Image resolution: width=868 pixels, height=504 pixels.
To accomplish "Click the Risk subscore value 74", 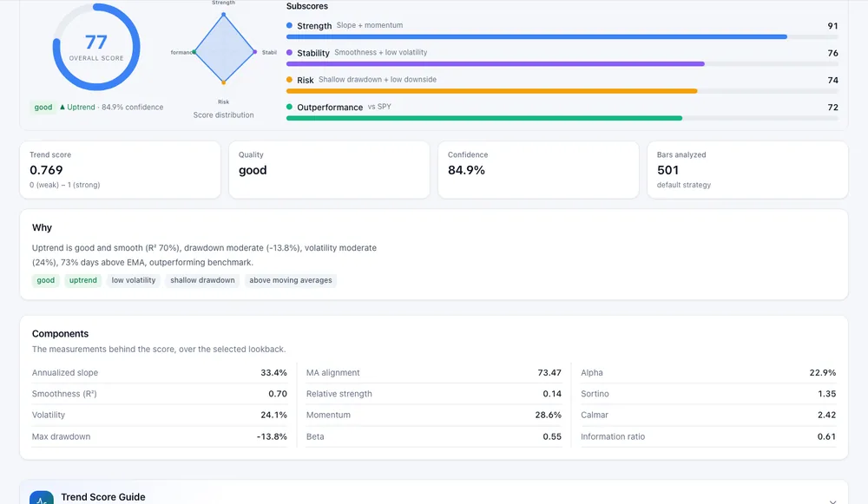I will [x=832, y=80].
